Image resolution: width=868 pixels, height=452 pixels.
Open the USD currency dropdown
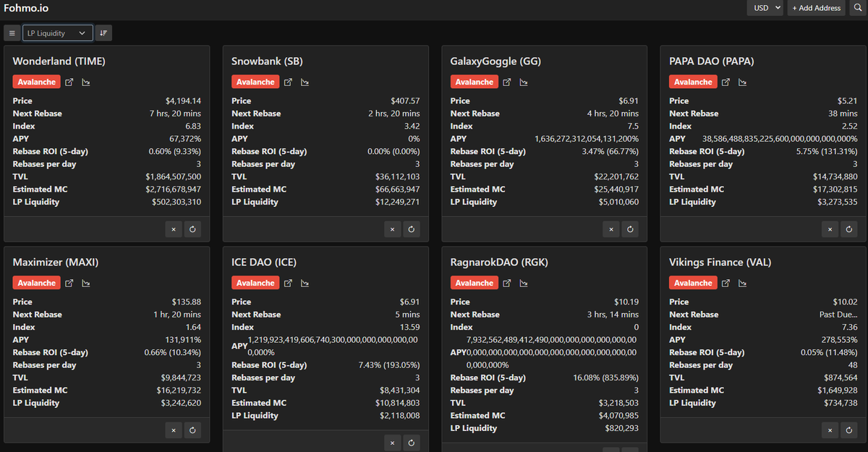pos(765,8)
